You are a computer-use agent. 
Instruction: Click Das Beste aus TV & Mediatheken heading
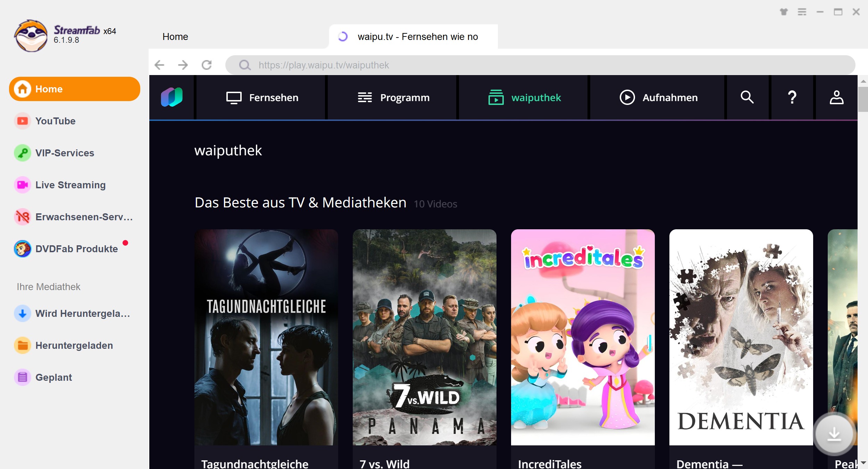tap(301, 203)
